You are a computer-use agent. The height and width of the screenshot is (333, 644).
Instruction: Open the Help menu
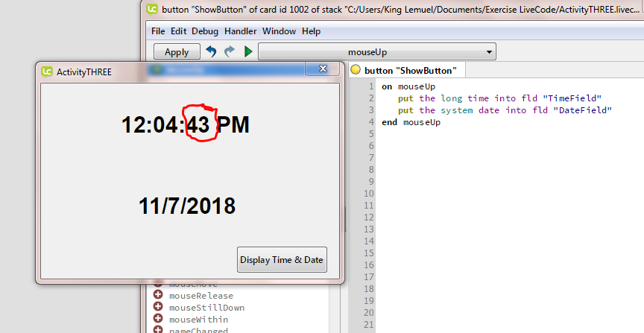tap(311, 31)
